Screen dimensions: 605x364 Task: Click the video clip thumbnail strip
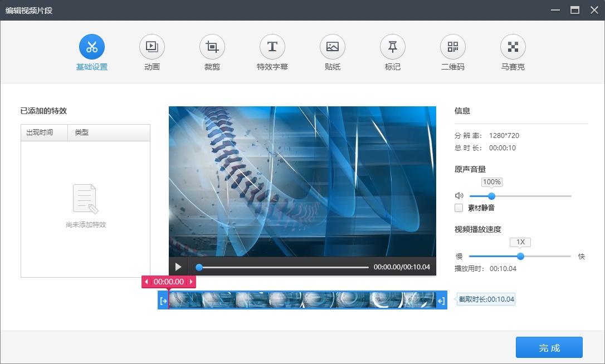pos(302,300)
